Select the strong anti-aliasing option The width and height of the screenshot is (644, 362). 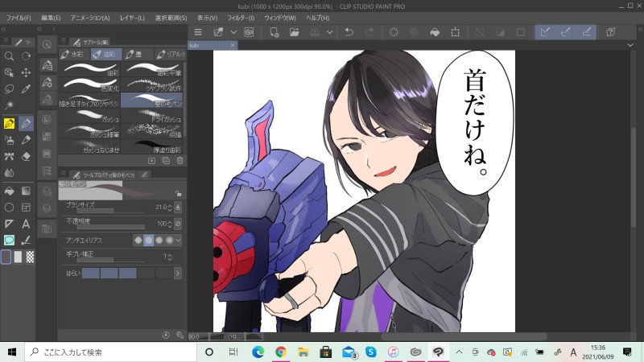coord(169,240)
